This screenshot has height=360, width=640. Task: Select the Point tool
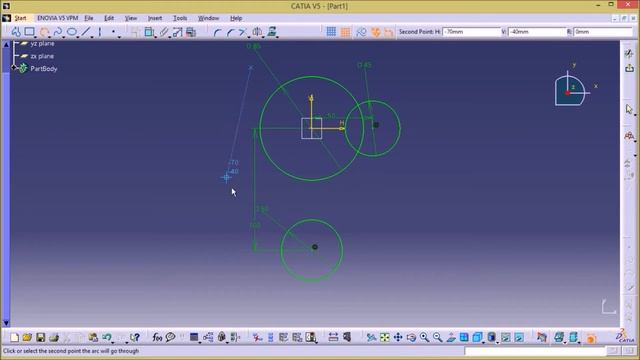pyautogui.click(x=113, y=32)
